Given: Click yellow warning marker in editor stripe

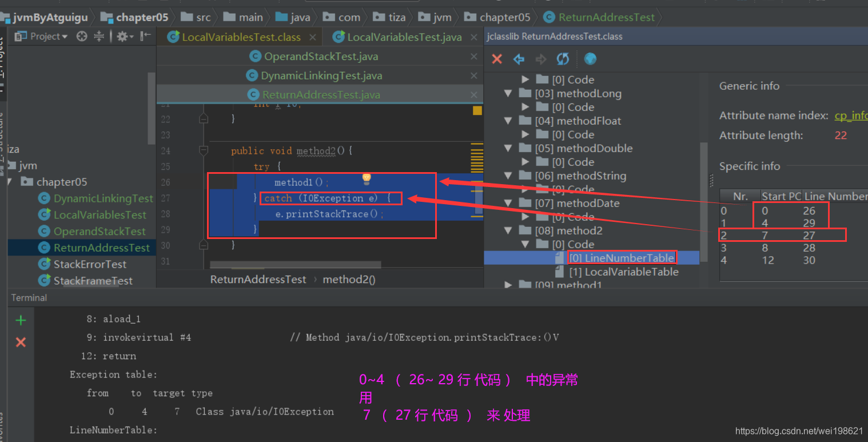Looking at the screenshot, I should [x=477, y=111].
